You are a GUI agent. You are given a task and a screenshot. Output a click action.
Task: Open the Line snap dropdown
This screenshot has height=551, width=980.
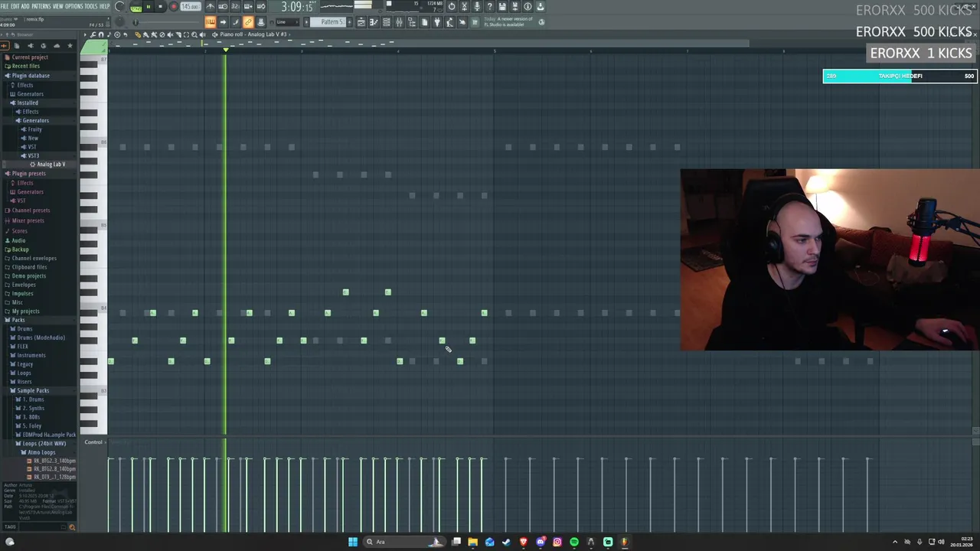coord(287,21)
